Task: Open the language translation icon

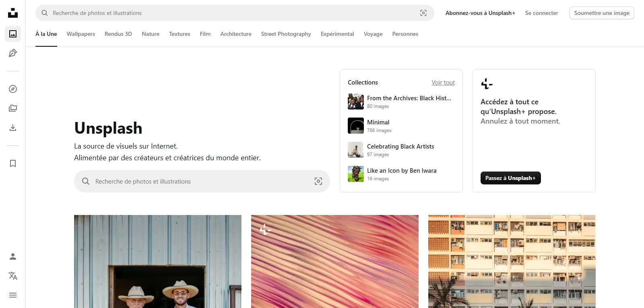Action: [x=13, y=276]
